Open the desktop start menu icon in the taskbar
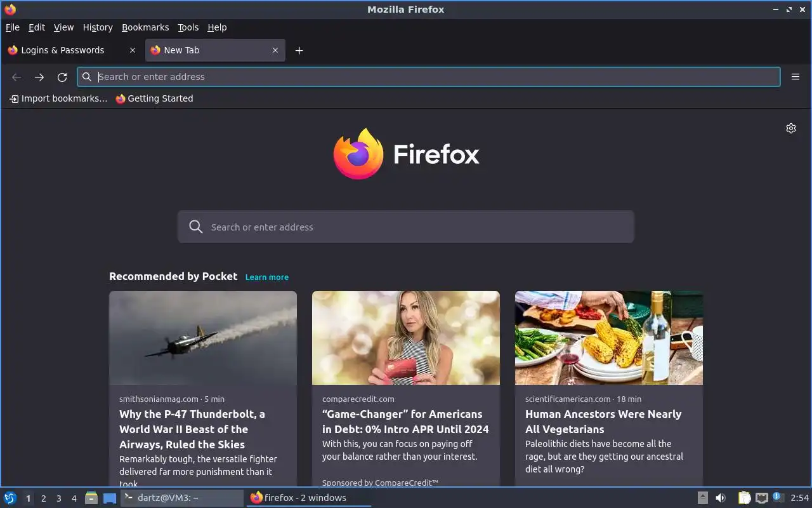This screenshot has width=812, height=508. point(10,498)
